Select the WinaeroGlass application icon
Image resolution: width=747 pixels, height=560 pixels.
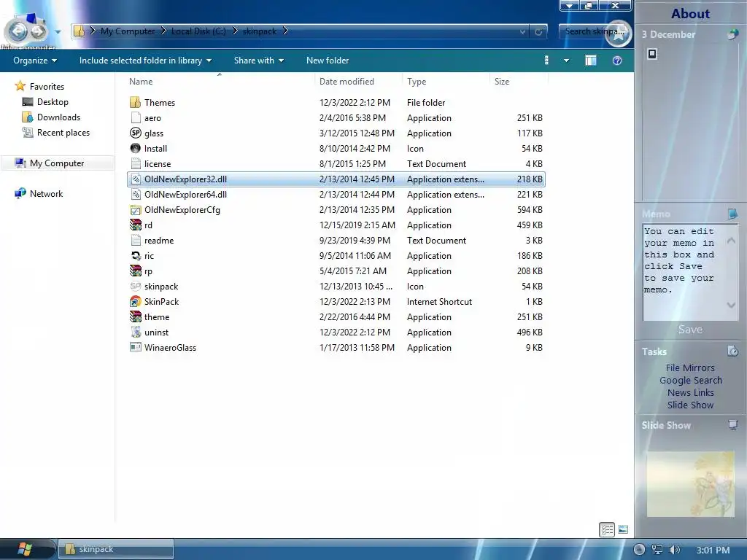(135, 347)
